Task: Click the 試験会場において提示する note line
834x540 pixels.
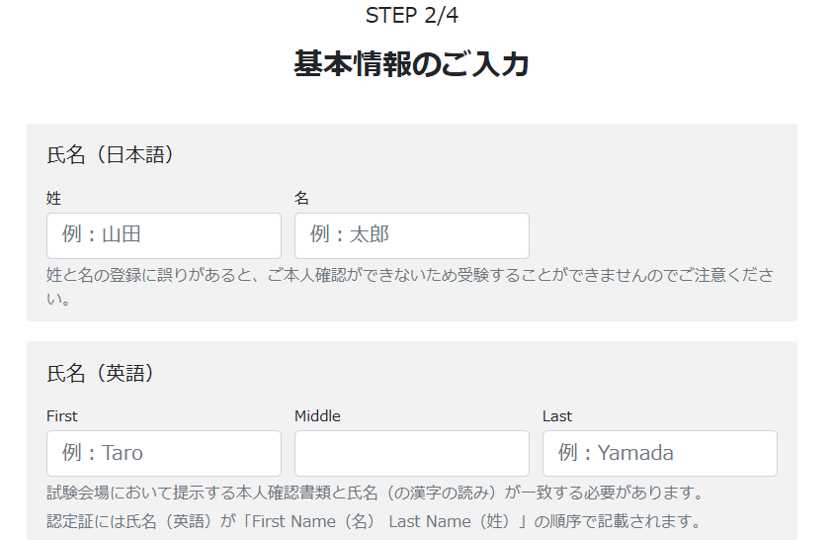Action: tap(375, 493)
